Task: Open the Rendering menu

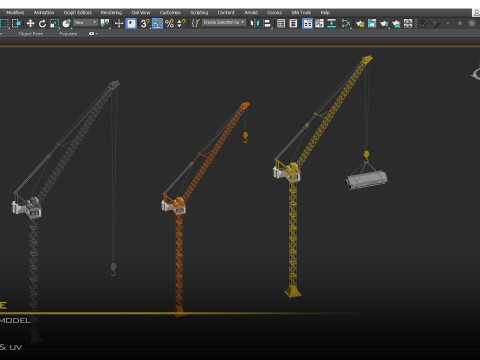Action: [x=111, y=12]
